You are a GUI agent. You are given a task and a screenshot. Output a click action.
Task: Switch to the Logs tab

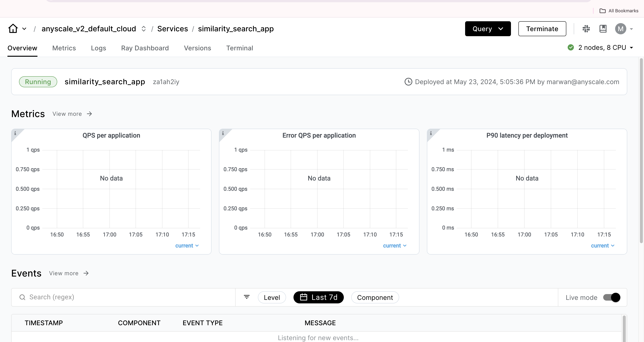[x=98, y=48]
